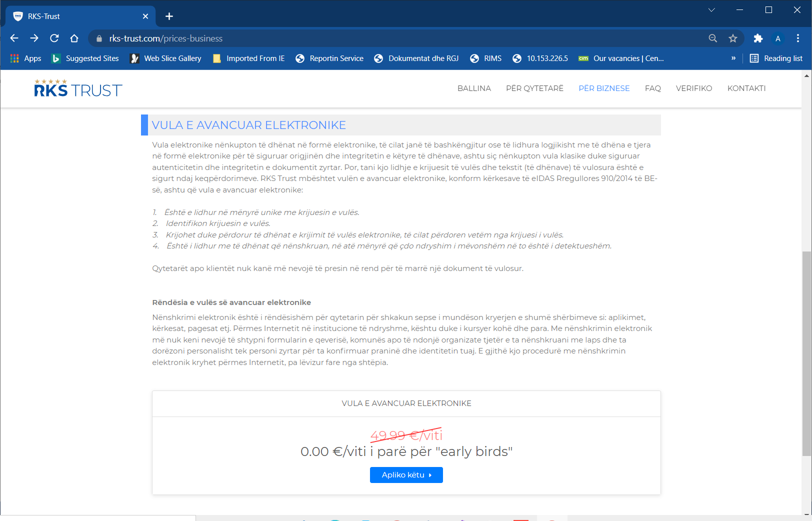Screen dimensions: 812x521
Task: Open Our vacancies bookmark
Action: pos(621,58)
